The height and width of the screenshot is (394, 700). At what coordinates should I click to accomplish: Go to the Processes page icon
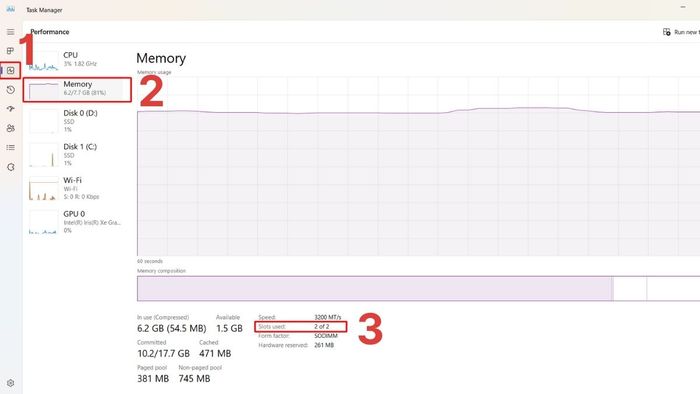coord(10,51)
